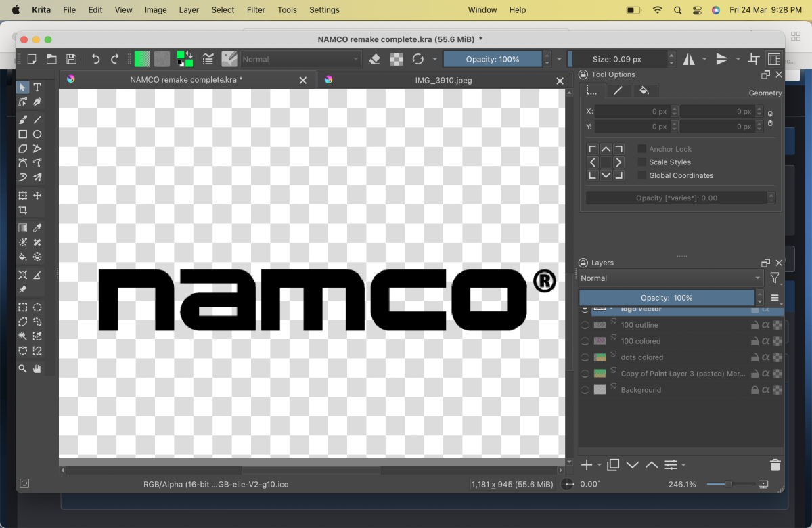
Task: Select the Color Sampler eyedropper tool
Action: coord(37,228)
